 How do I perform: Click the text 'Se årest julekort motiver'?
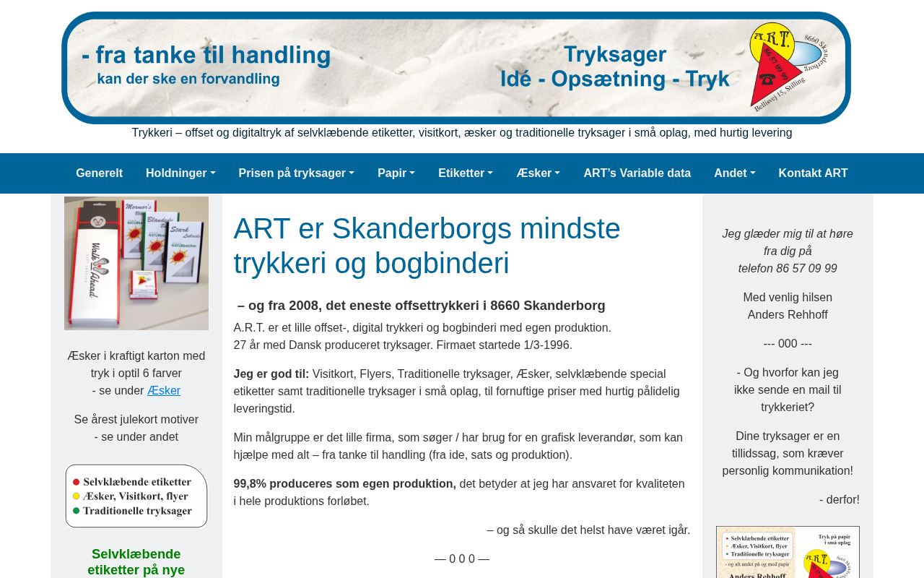point(136,420)
